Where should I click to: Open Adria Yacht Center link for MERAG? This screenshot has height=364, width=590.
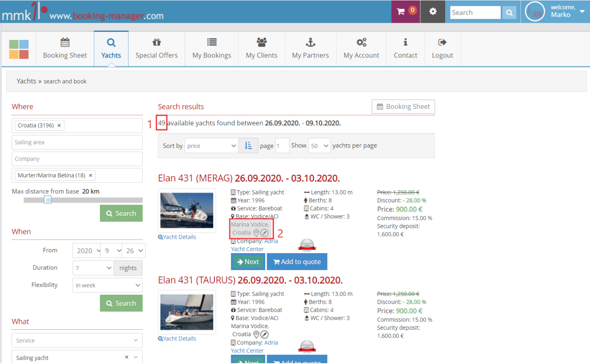click(x=254, y=245)
